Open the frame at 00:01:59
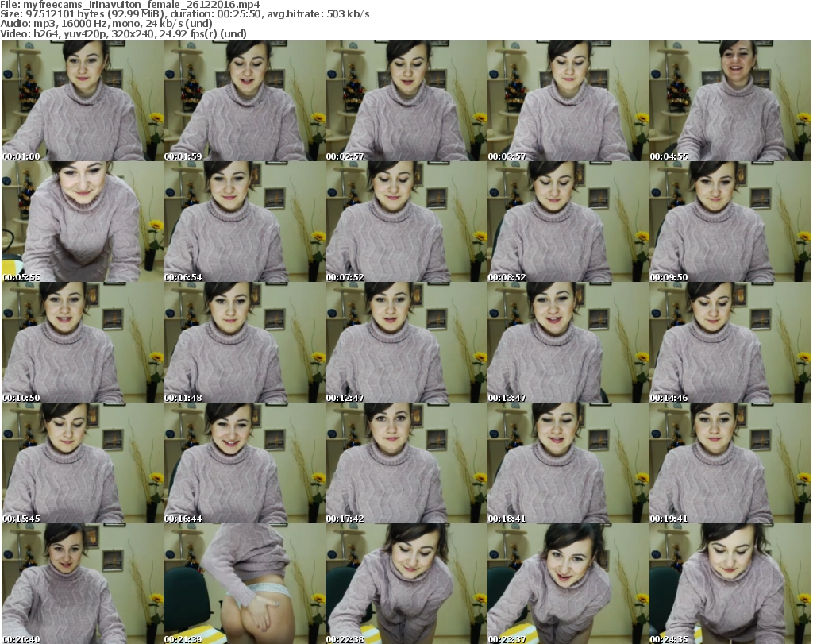This screenshot has height=644, width=813. [x=245, y=101]
